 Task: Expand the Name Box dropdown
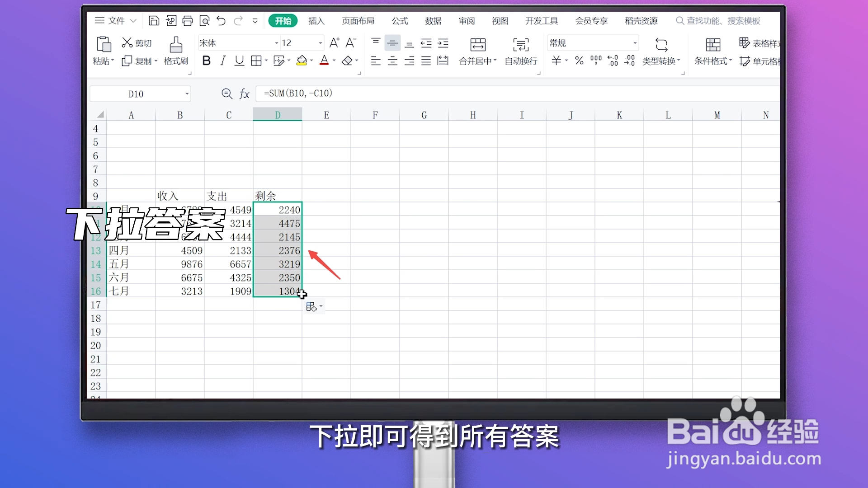tap(187, 94)
